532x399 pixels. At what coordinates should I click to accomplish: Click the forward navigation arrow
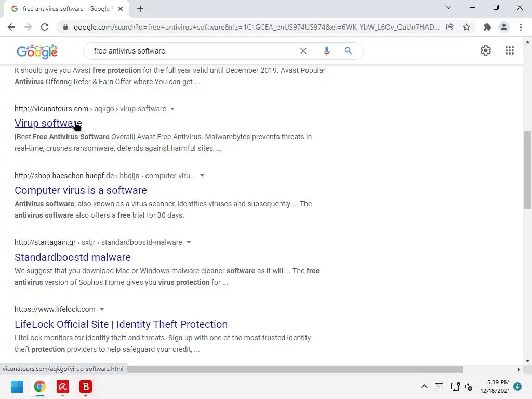28,27
